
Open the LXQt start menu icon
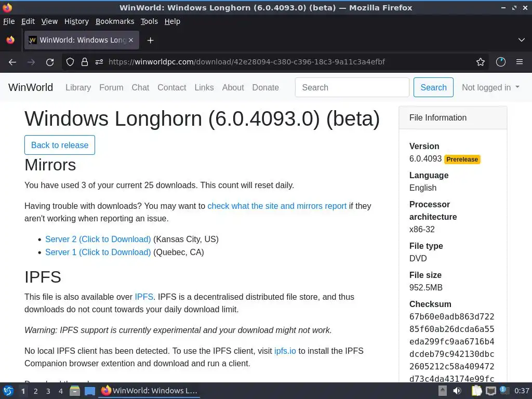click(x=8, y=391)
